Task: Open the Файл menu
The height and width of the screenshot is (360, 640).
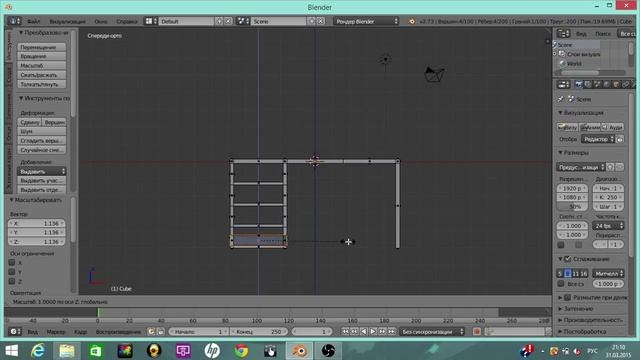Action: 34,21
